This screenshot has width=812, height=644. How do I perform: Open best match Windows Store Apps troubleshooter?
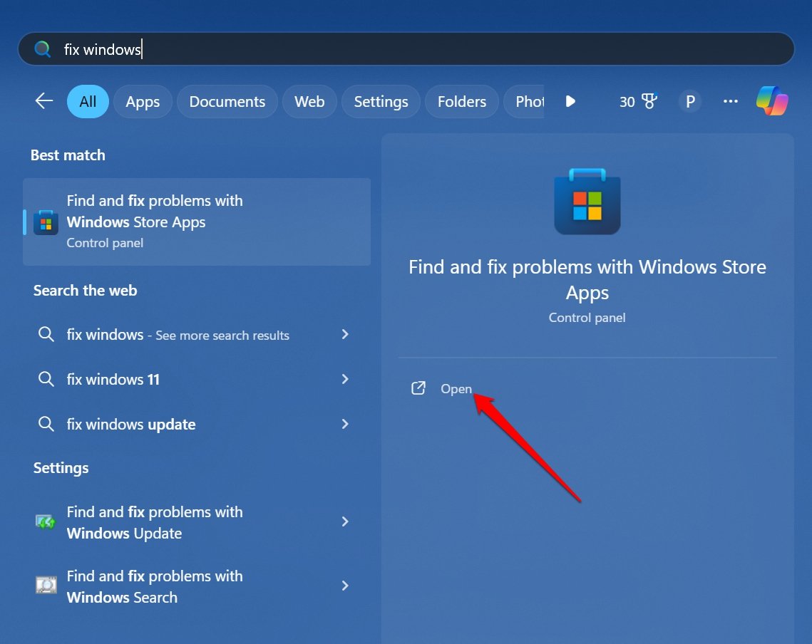pyautogui.click(x=197, y=222)
